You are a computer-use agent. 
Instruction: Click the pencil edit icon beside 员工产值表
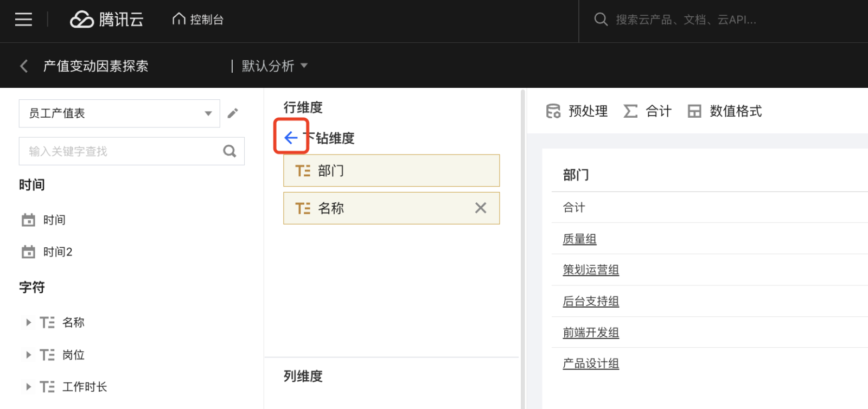pyautogui.click(x=233, y=113)
